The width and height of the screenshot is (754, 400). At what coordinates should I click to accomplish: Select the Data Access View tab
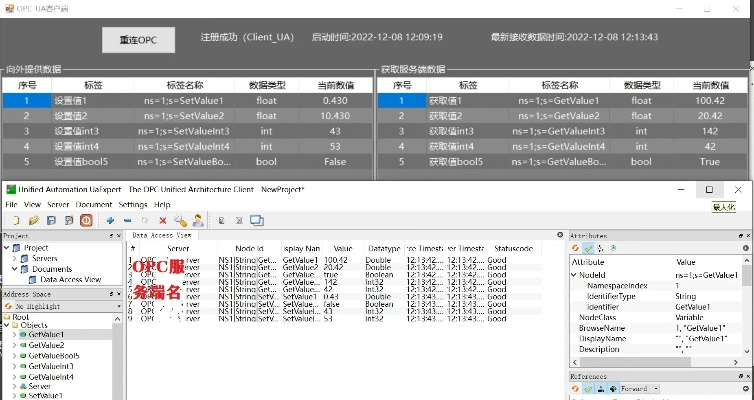[160, 235]
